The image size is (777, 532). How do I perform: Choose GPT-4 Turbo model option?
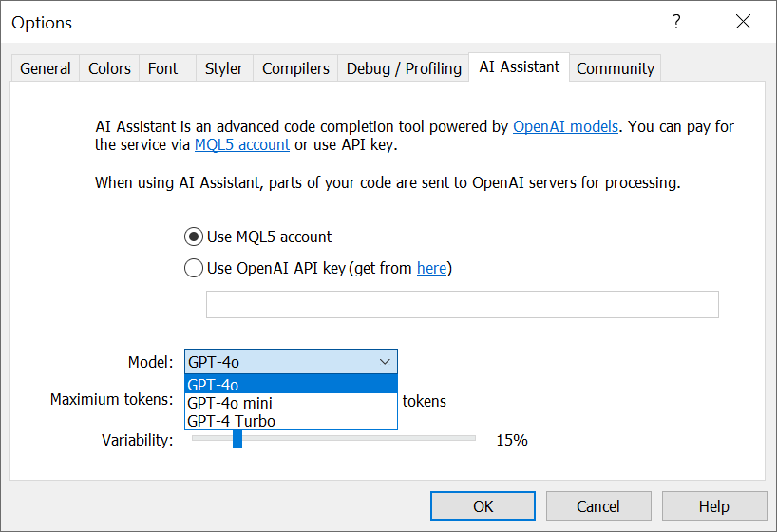291,421
